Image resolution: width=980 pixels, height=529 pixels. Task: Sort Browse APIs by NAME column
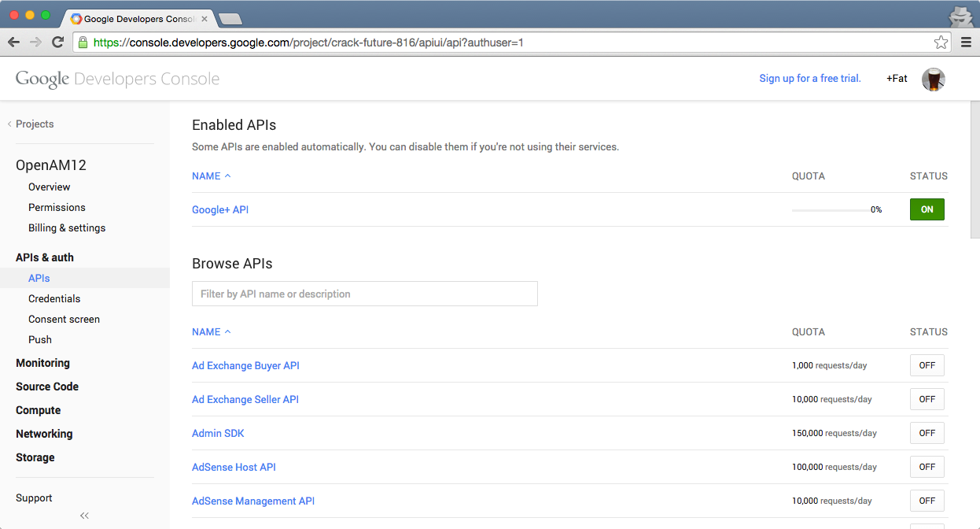point(211,332)
